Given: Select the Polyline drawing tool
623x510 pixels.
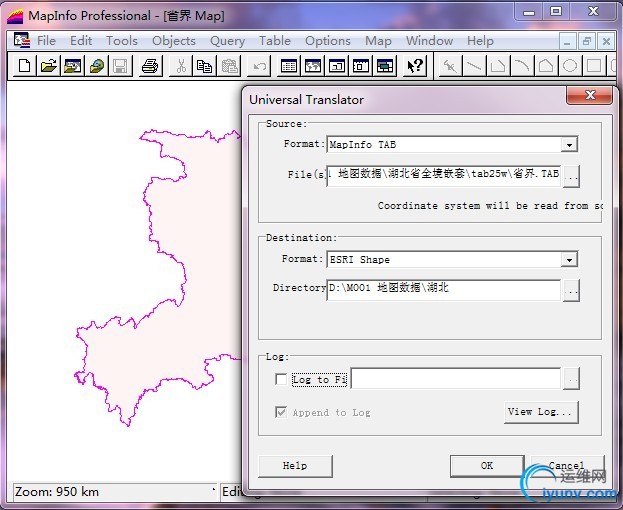Looking at the screenshot, I should point(498,66).
